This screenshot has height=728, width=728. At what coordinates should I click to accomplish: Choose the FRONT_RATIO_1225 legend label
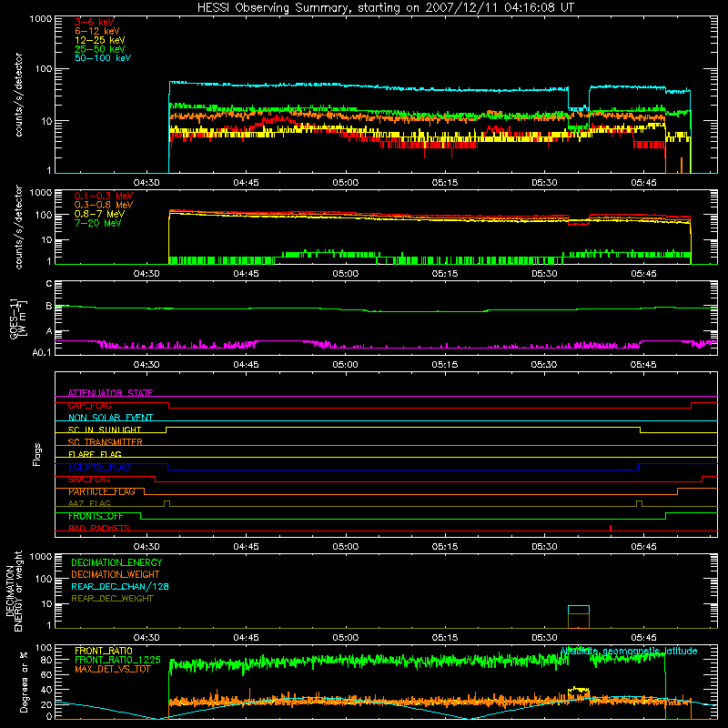pyautogui.click(x=117, y=660)
